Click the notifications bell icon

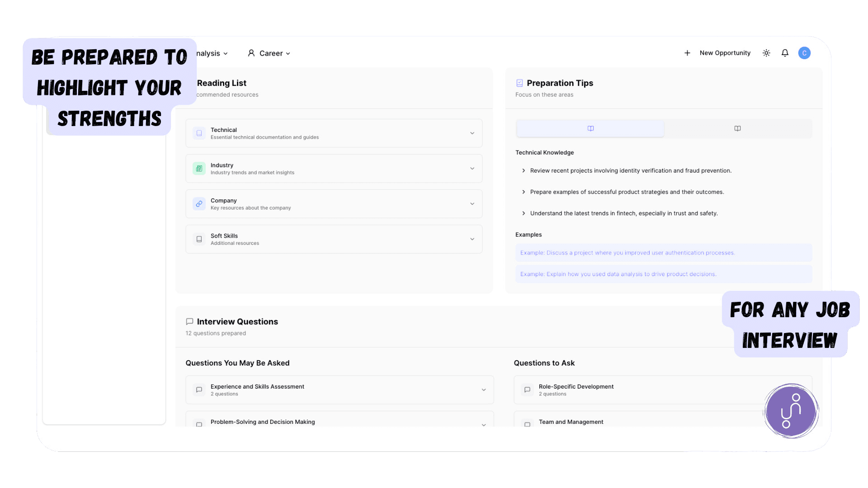(x=785, y=53)
